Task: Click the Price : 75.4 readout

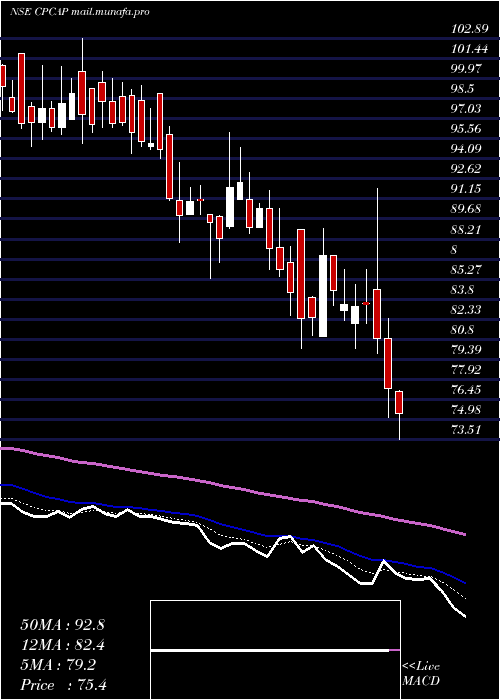Action: [x=63, y=685]
